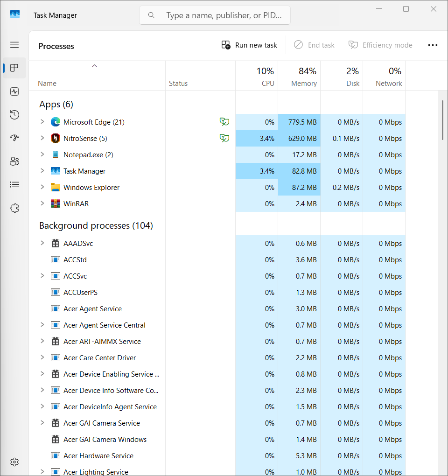
Task: Click the Acer GAI Camera Windows icon
Action: 55,439
